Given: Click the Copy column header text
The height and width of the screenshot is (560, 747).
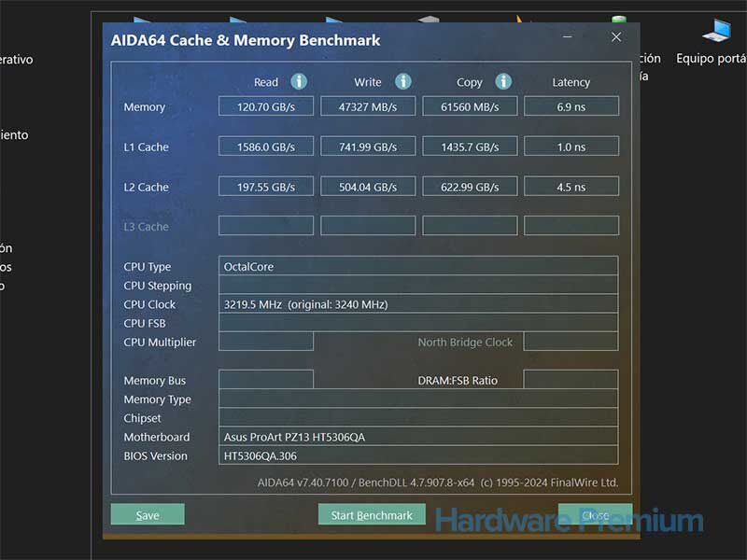Looking at the screenshot, I should 470,82.
